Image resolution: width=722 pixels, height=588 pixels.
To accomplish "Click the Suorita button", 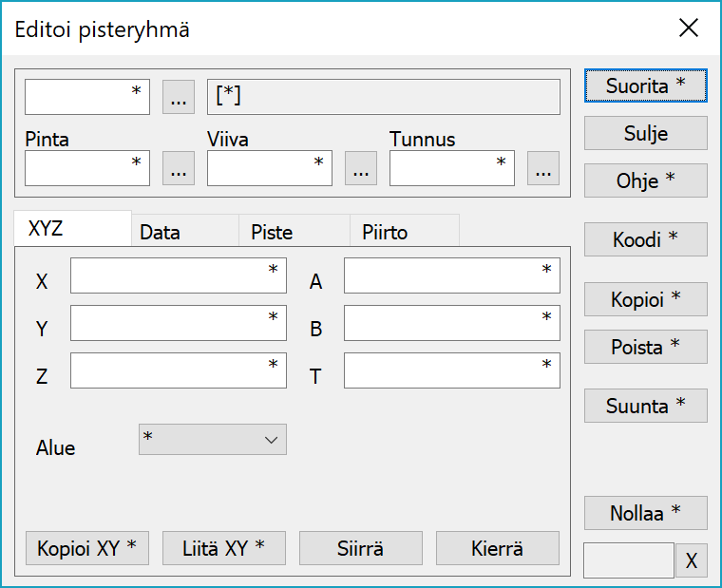I will coord(645,85).
